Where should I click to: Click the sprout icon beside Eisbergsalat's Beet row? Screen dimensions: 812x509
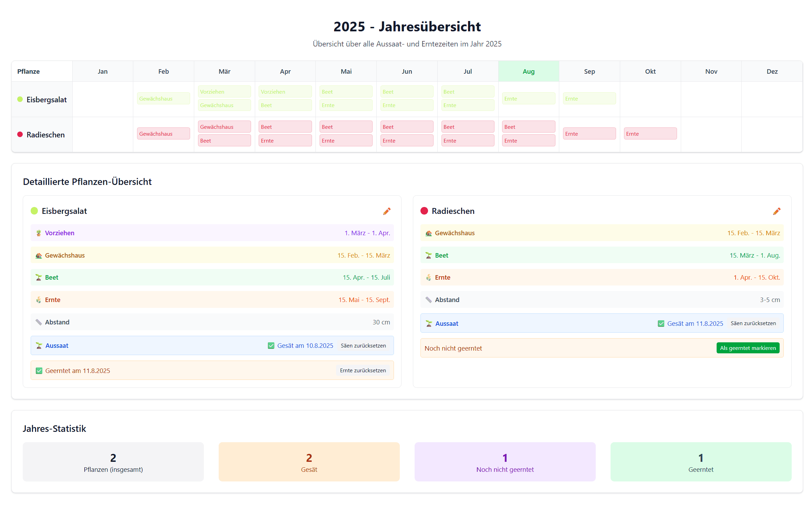click(38, 277)
